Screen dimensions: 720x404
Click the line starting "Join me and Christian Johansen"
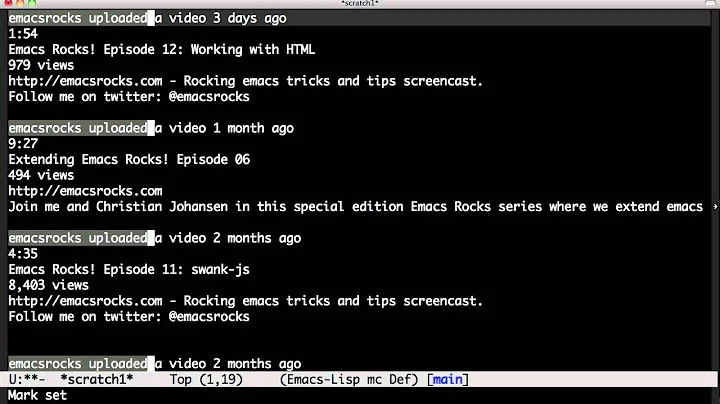point(355,207)
